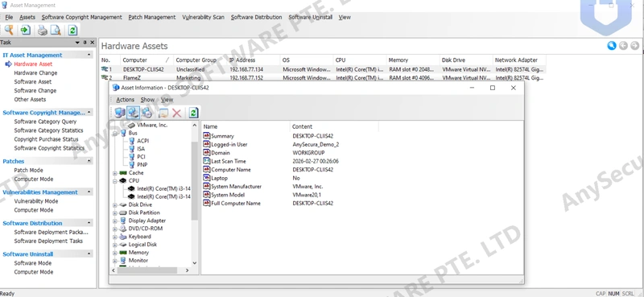Expand the Cache tree node

pyautogui.click(x=115, y=173)
